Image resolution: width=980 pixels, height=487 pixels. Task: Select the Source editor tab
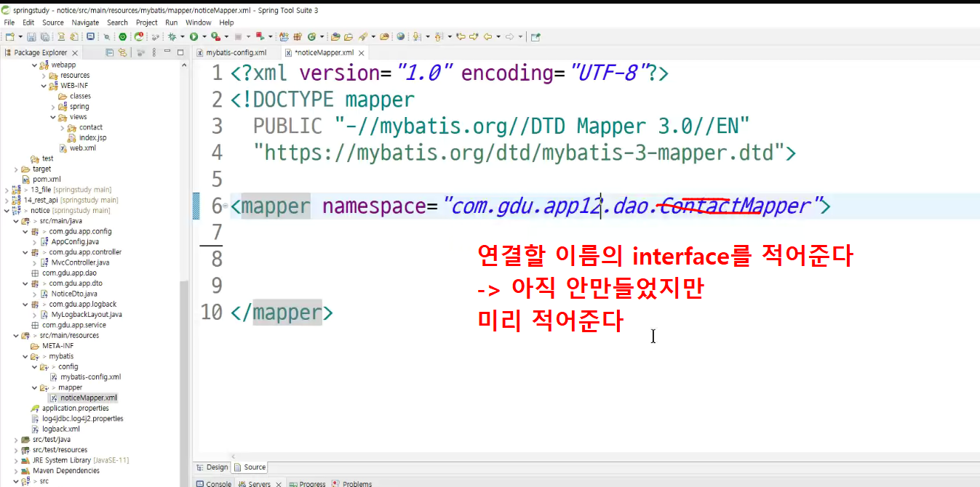pyautogui.click(x=250, y=467)
